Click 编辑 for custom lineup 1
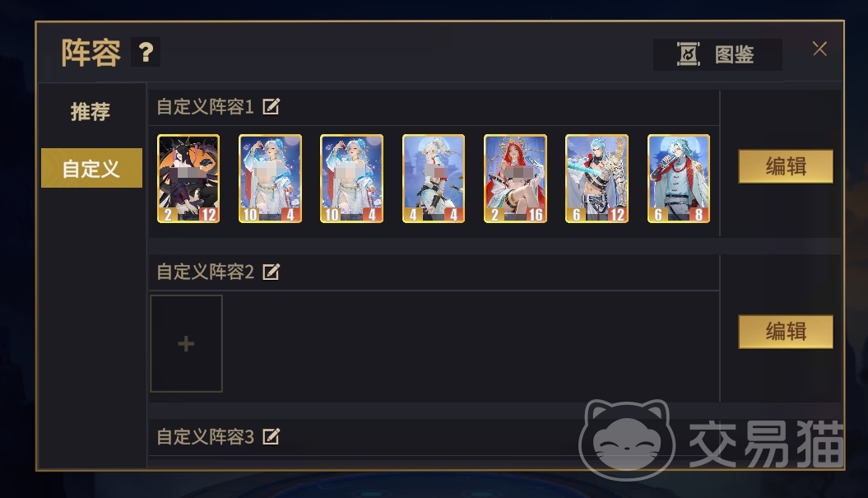868x498 pixels. point(786,166)
